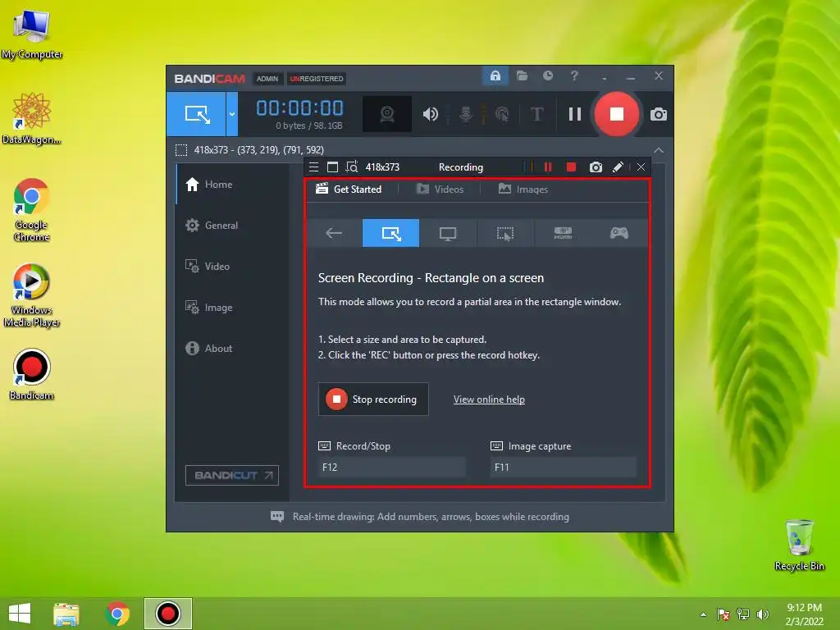
Task: Click the dashed rectangle area icon
Action: pos(181,150)
